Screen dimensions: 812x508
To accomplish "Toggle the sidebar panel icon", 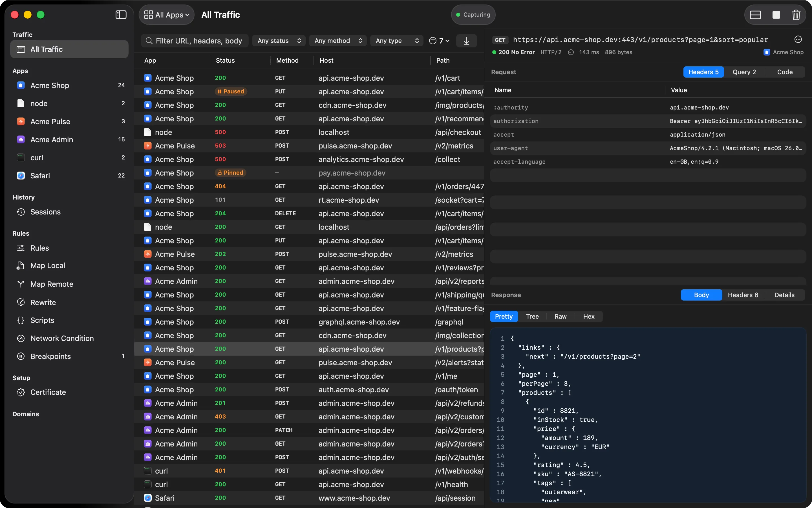I will [121, 15].
